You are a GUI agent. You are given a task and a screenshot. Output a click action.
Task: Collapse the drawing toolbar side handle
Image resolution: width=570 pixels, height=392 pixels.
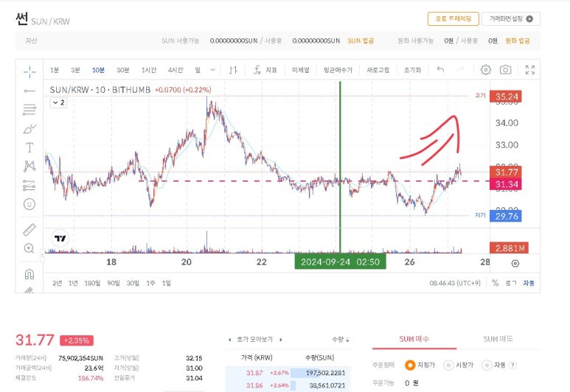42,256
